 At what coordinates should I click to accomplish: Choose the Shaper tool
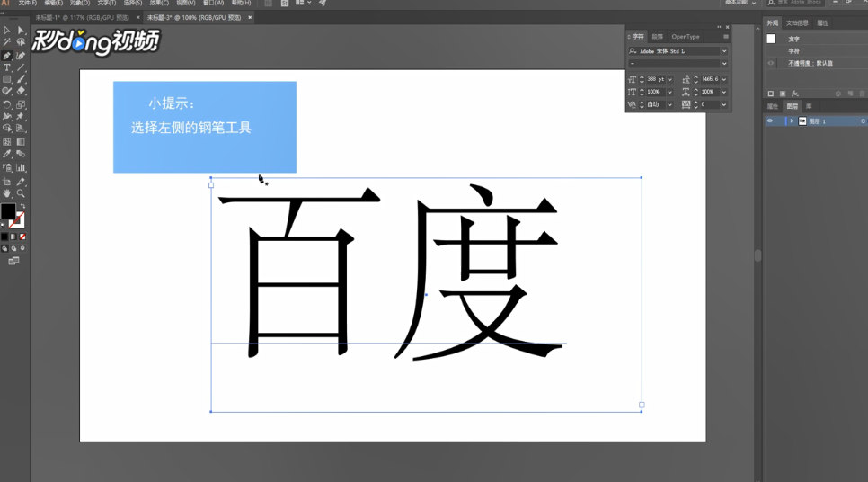[7, 91]
